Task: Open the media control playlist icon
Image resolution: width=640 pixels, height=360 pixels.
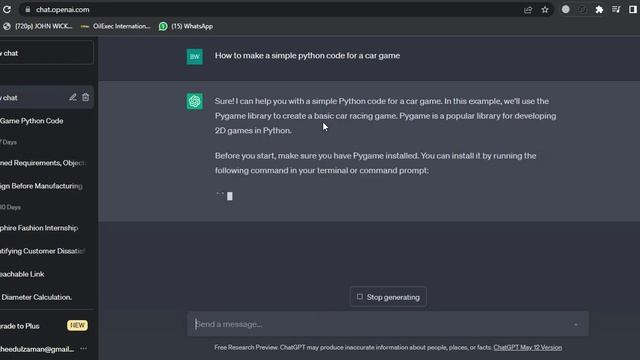Action: (x=616, y=9)
